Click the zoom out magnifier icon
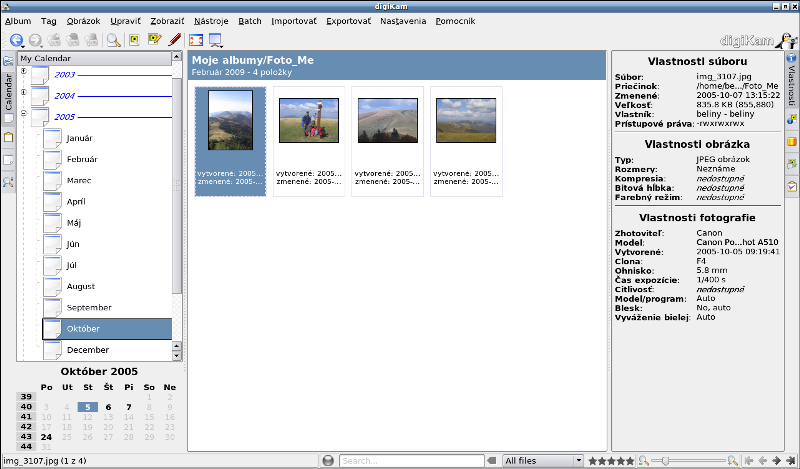This screenshot has width=800, height=469. (643, 461)
